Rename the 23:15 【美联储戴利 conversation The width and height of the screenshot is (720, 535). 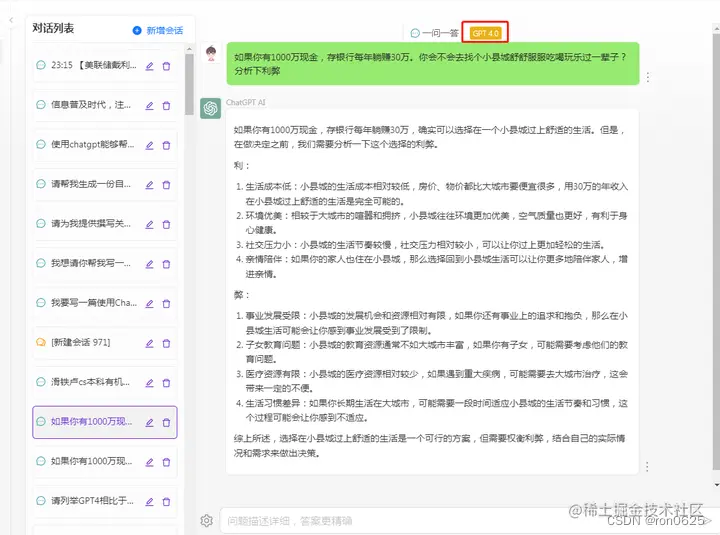pyautogui.click(x=149, y=66)
